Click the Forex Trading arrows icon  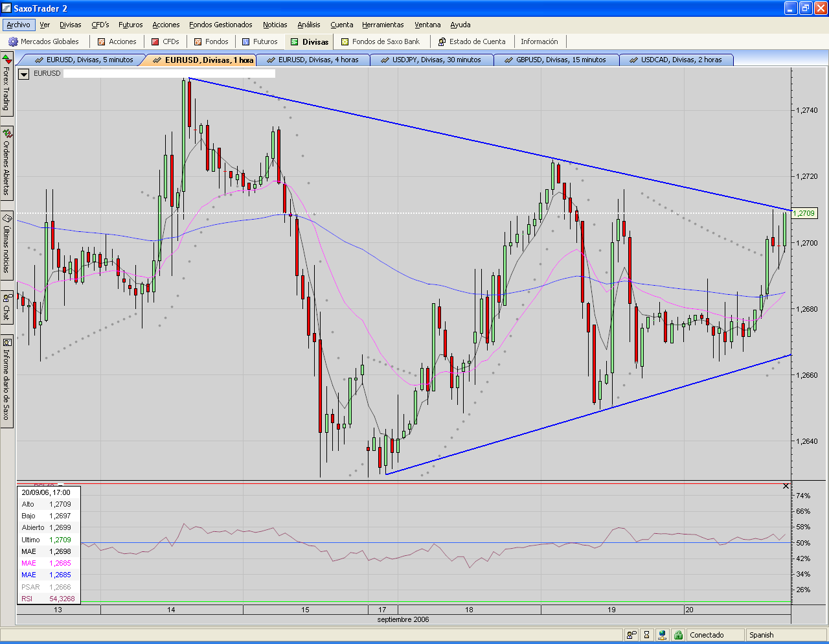[6, 59]
